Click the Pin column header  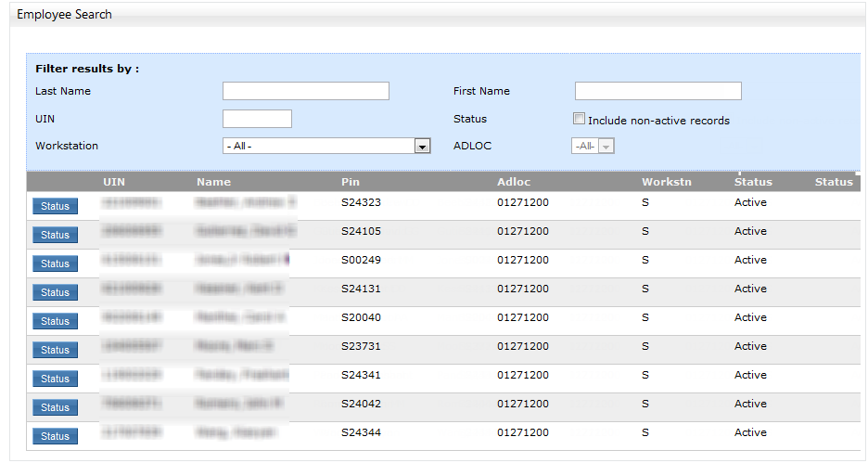point(350,182)
